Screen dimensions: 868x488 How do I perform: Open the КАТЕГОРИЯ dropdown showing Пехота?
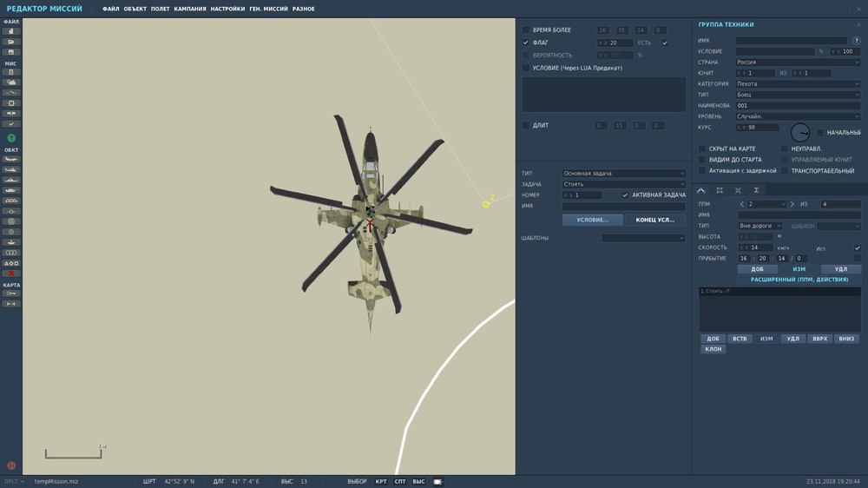click(798, 83)
